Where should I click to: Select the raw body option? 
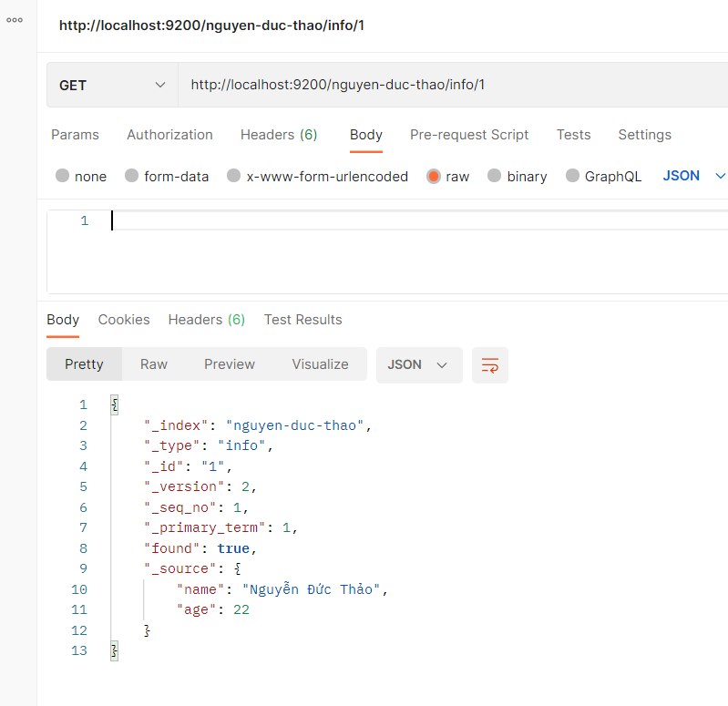click(434, 176)
